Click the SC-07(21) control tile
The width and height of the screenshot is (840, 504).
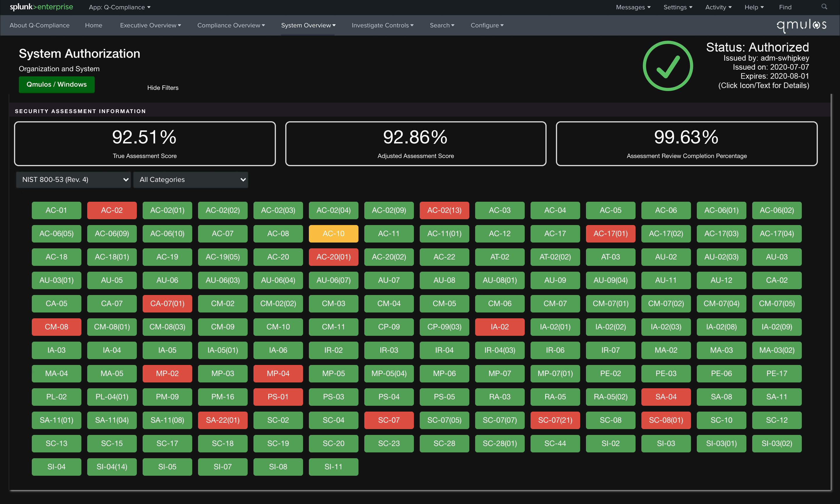[555, 420]
